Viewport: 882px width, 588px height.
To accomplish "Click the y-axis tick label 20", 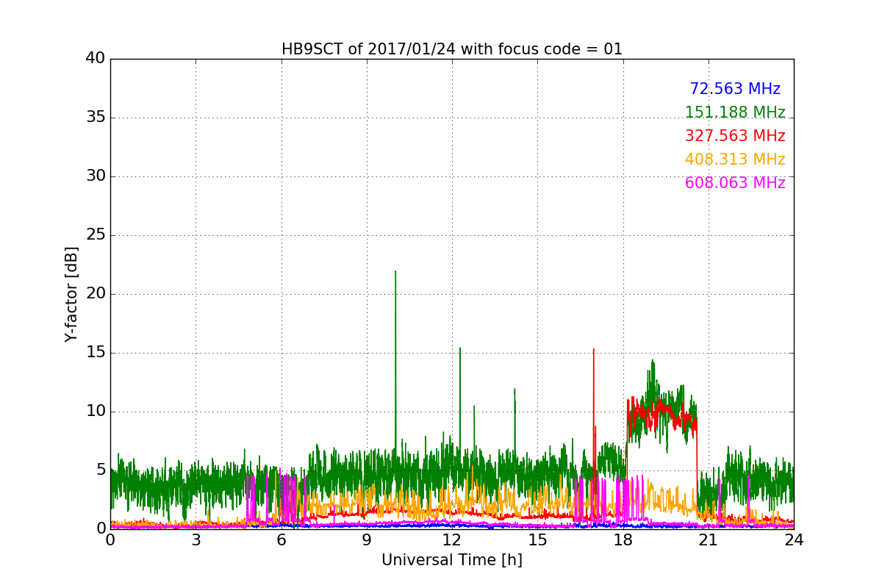I will tap(96, 294).
